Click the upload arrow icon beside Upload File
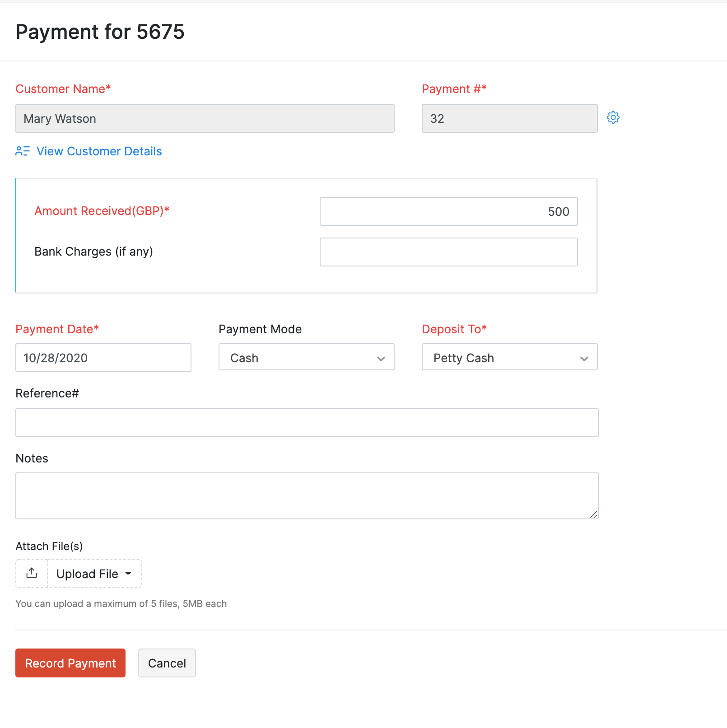Image resolution: width=727 pixels, height=728 pixels. pos(31,573)
